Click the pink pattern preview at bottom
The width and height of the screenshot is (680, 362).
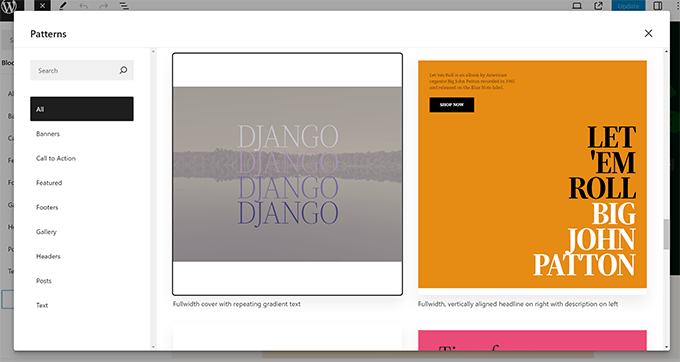coord(532,340)
